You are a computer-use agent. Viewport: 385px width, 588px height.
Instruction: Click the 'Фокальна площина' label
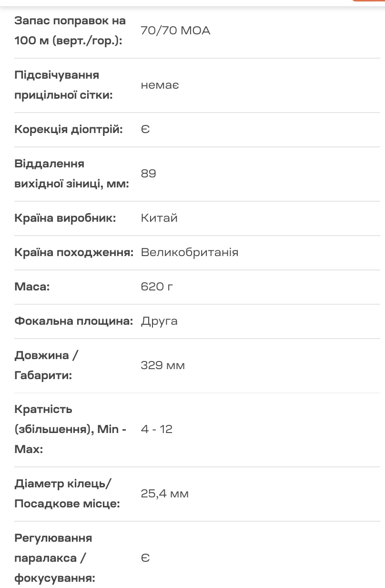(x=73, y=321)
